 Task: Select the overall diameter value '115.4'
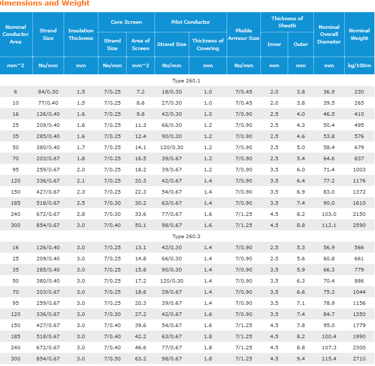pyautogui.click(x=329, y=359)
